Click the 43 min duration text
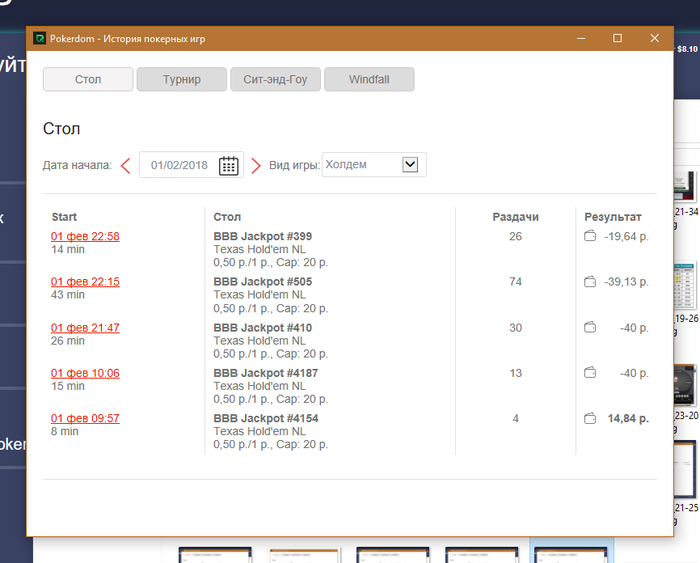700x563 pixels. 68,295
